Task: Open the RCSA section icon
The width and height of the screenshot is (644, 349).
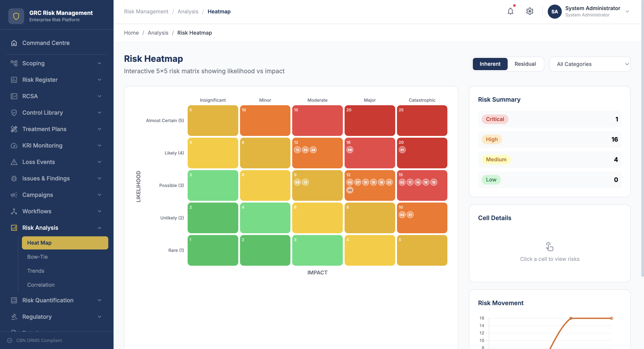Action: click(14, 96)
